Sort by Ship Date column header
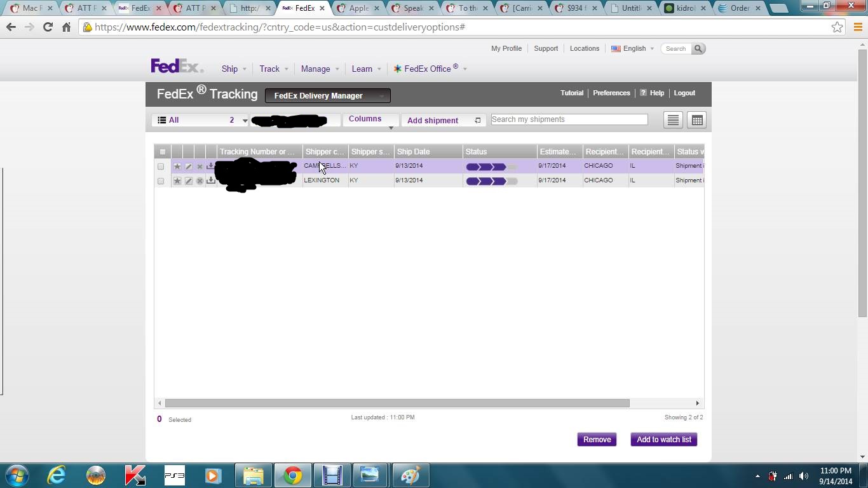Screen dimensions: 868x488 tap(428, 152)
